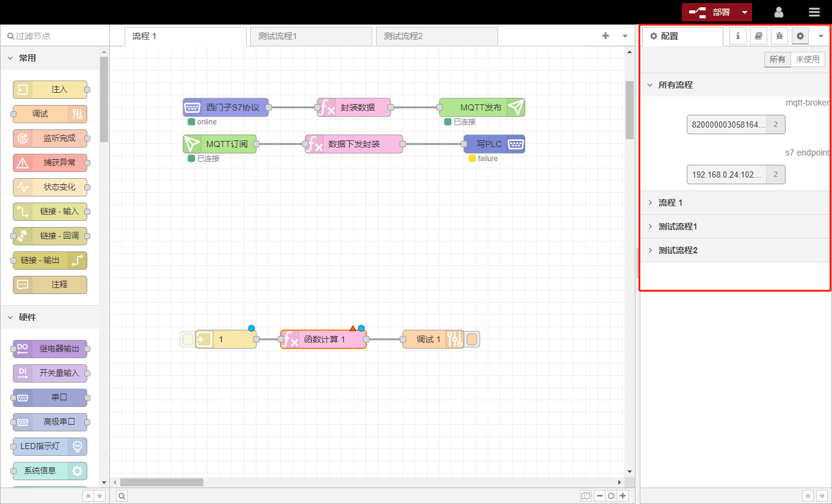
Task: Open the help book sidebar icon
Action: point(758,36)
